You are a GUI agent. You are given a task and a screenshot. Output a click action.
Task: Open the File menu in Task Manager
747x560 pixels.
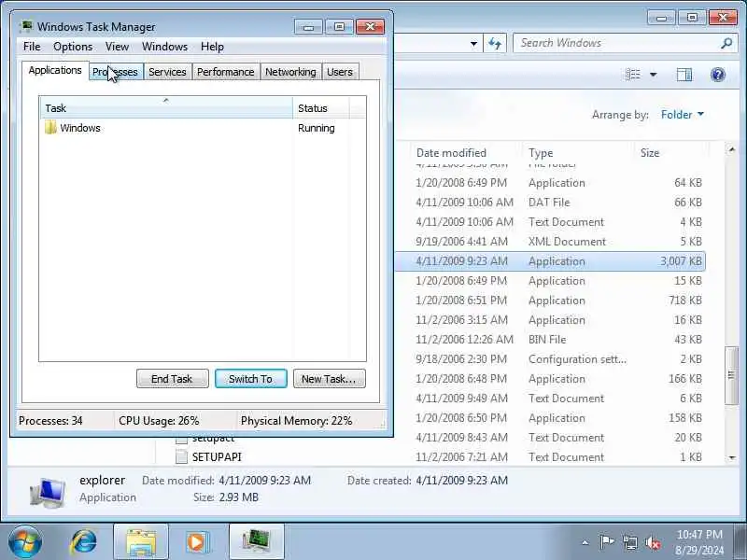pos(32,47)
